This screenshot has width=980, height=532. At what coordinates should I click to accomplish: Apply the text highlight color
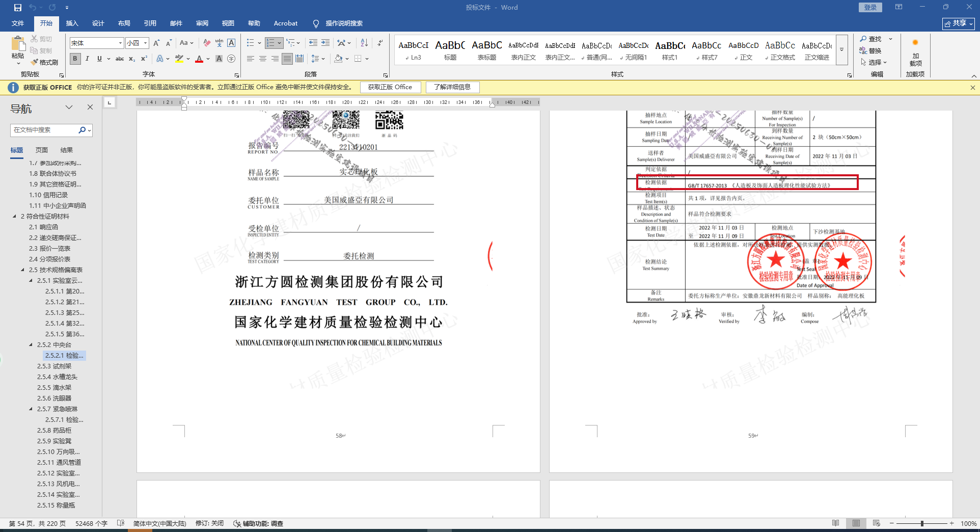coord(179,59)
